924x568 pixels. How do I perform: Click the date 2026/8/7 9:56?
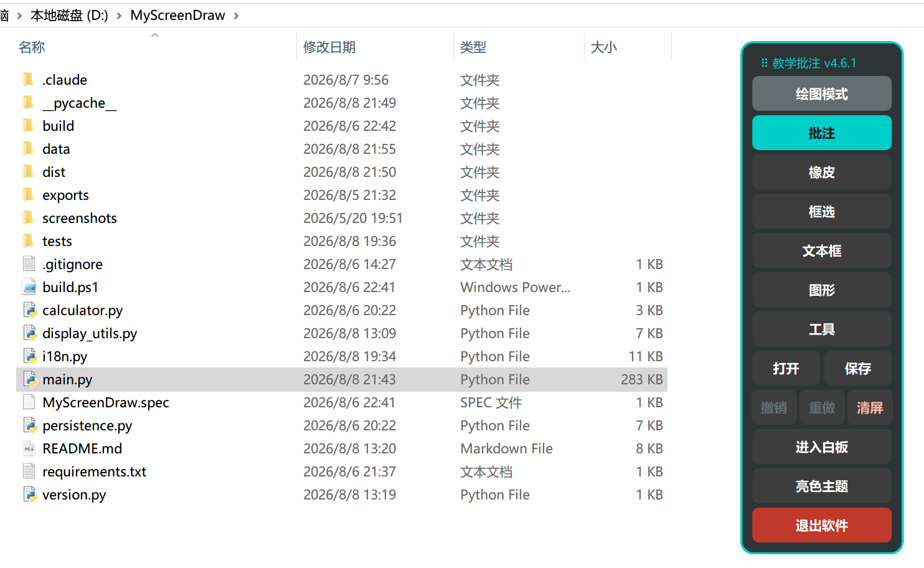click(x=346, y=80)
